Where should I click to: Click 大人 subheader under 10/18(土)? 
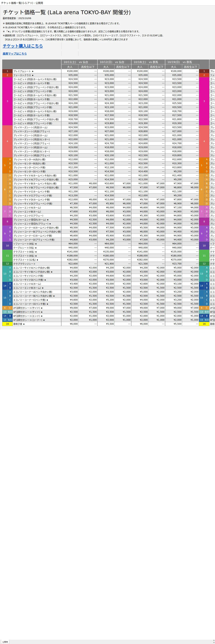click(140, 67)
